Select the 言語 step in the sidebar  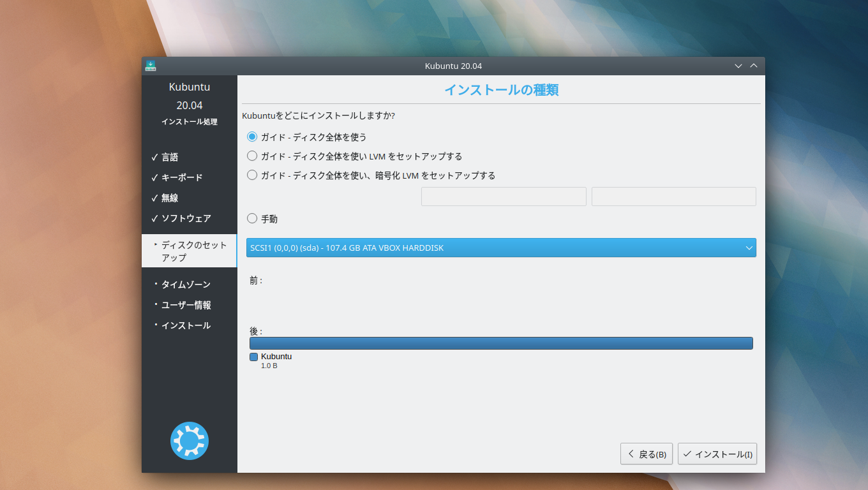[170, 157]
